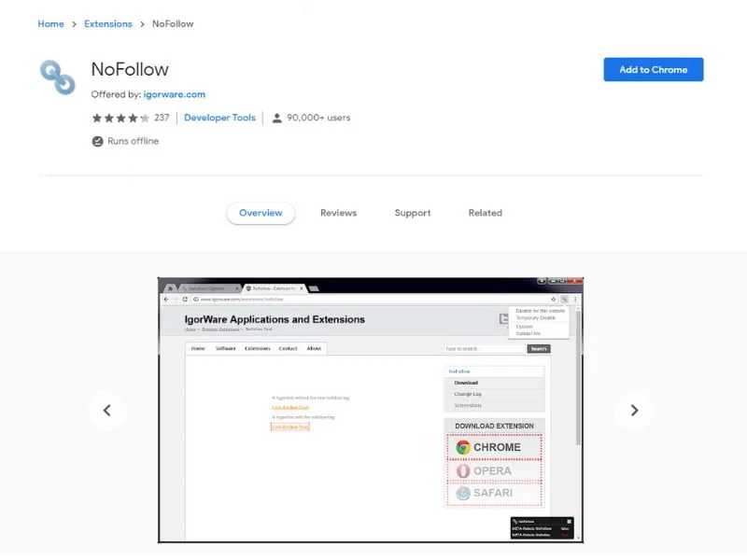
Task: Click the 237 ratings count
Action: [x=162, y=118]
